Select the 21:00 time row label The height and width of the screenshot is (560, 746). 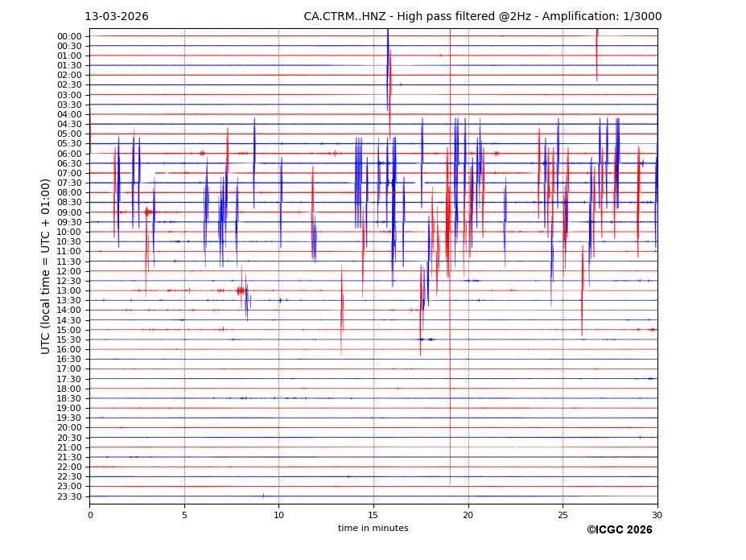[69, 447]
